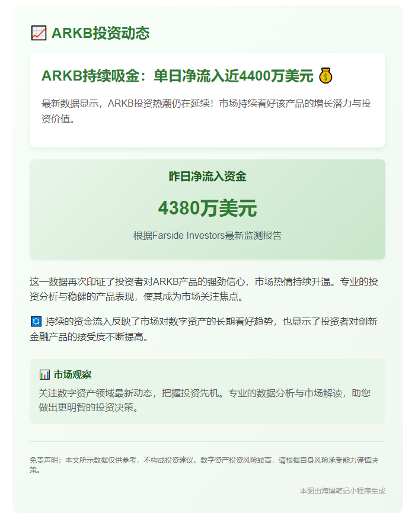Select the ARKB投资动态 page title
The image size is (415, 532).
pyautogui.click(x=101, y=33)
